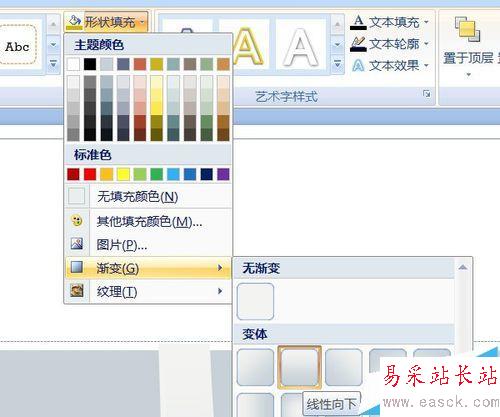The height and width of the screenshot is (417, 500).
Task: Click the no-fill empty box icon
Action: tap(76, 196)
